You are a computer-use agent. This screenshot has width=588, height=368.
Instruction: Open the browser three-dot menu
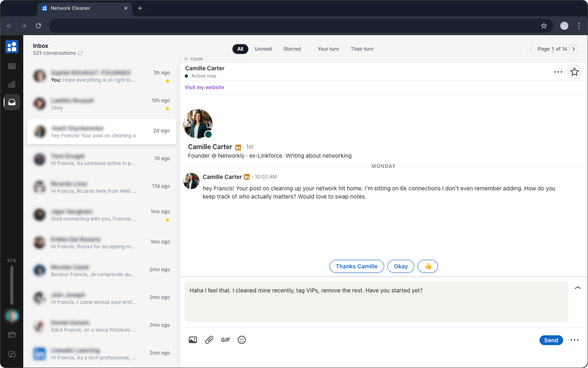pyautogui.click(x=579, y=26)
